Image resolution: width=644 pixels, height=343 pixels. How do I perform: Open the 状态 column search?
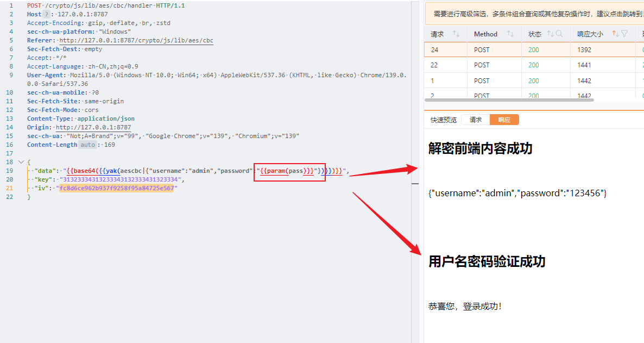(x=559, y=34)
